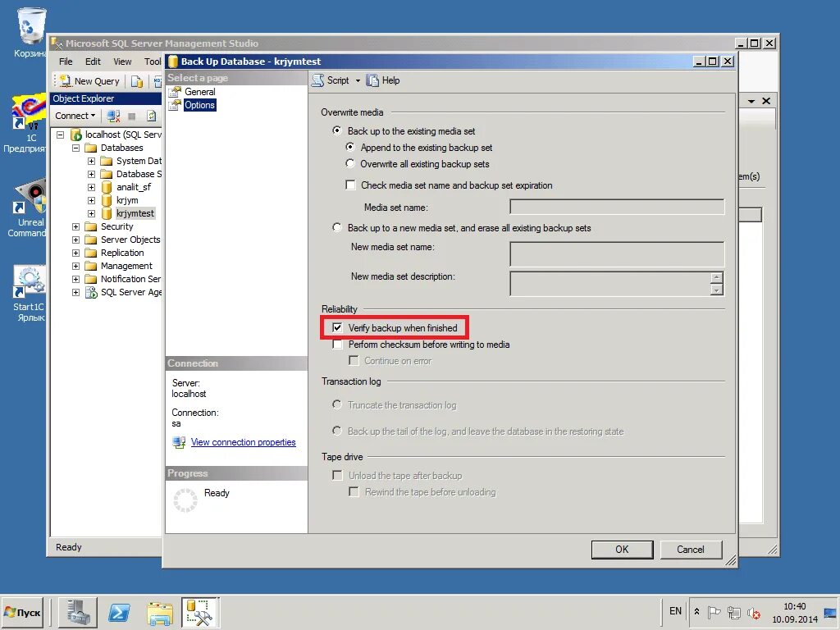840x630 pixels.
Task: Open the Edit menu
Action: click(x=93, y=62)
